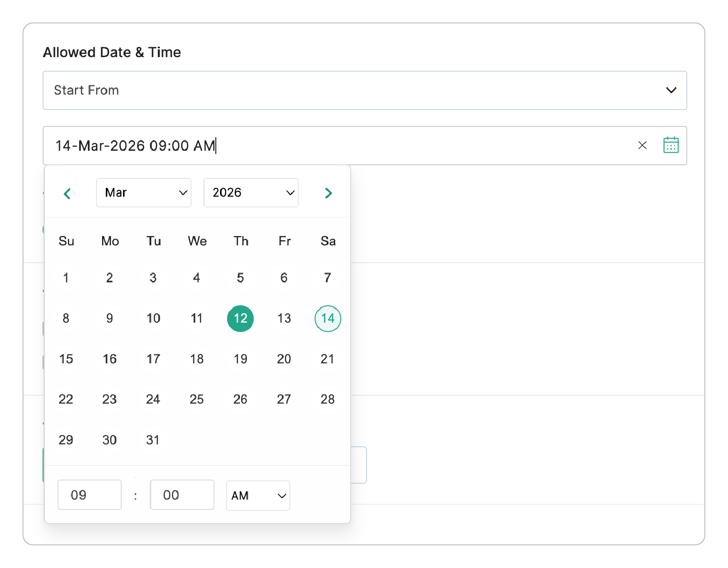Select March 7 under Saturday column
The image size is (728, 568).
327,278
